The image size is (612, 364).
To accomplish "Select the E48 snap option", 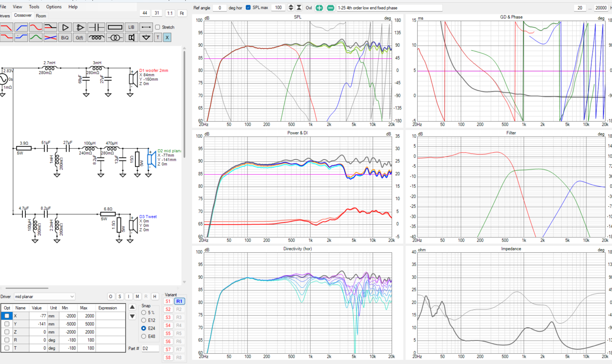I will tap(144, 336).
